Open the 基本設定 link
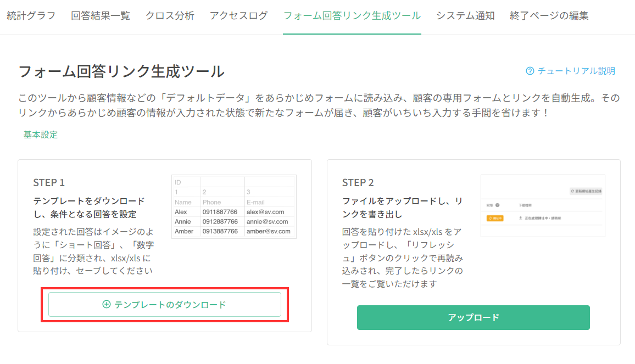The image size is (635, 364). [41, 135]
